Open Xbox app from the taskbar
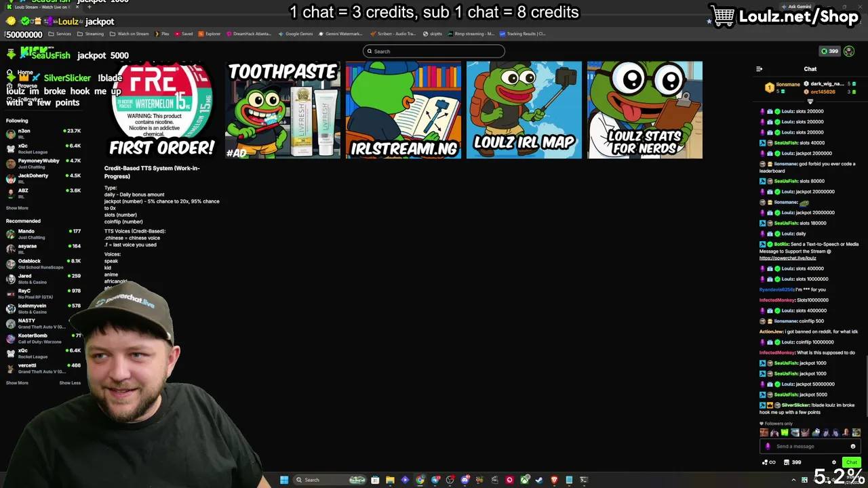This screenshot has height=488, width=868. [524, 480]
